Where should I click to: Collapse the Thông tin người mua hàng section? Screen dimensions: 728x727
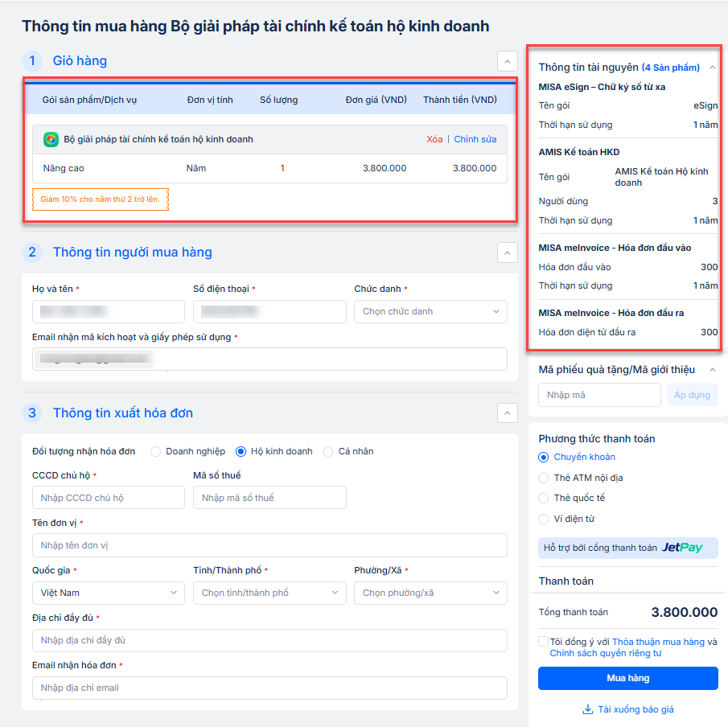coord(507,253)
